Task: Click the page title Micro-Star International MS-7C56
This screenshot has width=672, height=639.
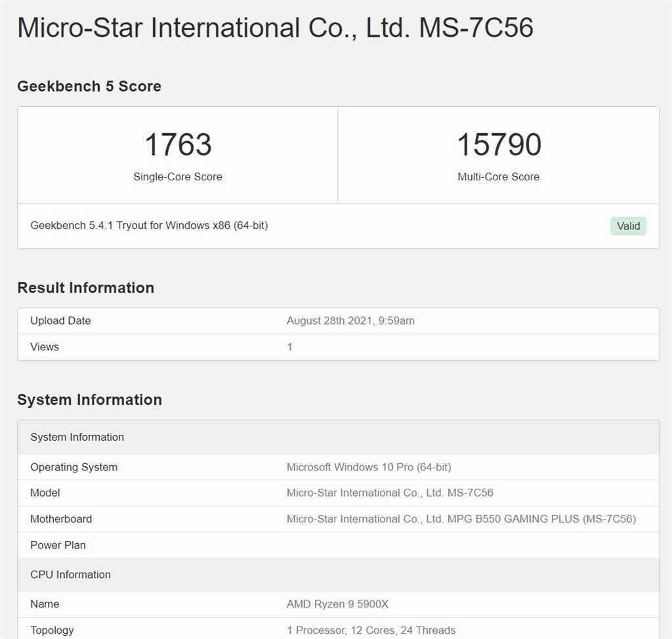Action: [275, 28]
